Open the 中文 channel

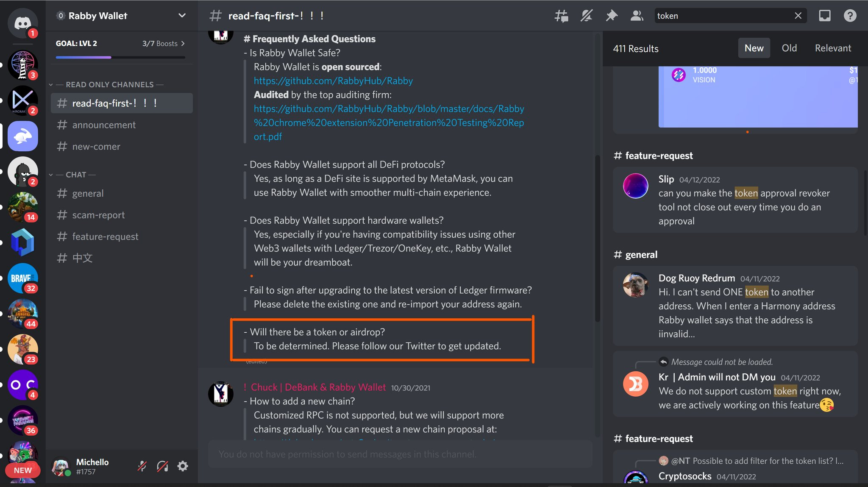[122, 258]
